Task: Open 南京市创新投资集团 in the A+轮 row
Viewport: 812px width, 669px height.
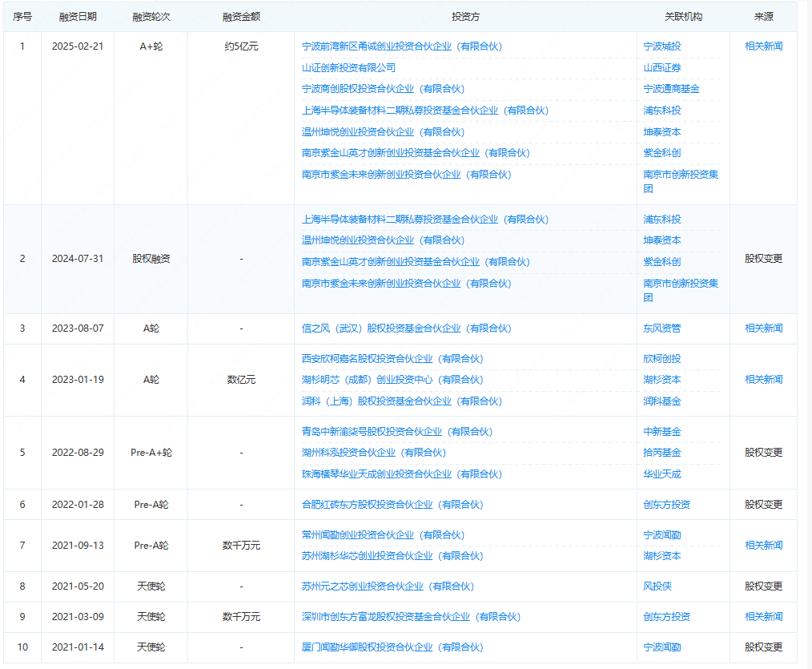Action: pyautogui.click(x=681, y=181)
